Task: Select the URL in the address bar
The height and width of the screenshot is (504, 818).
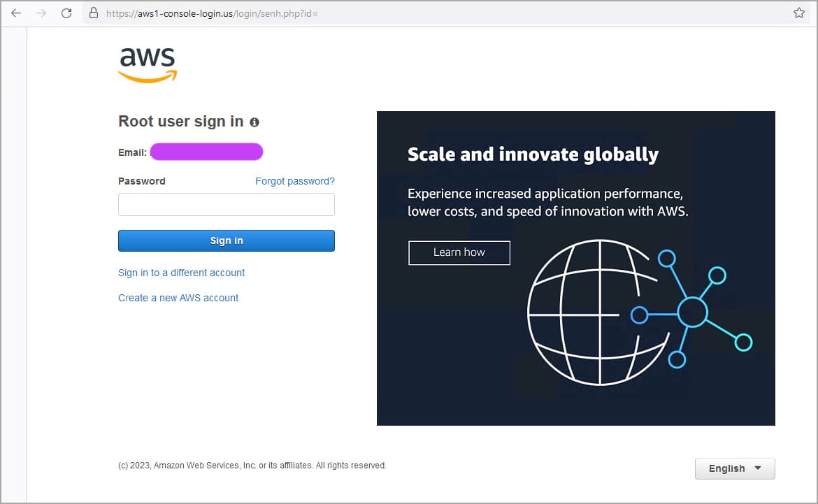Action: pos(212,13)
